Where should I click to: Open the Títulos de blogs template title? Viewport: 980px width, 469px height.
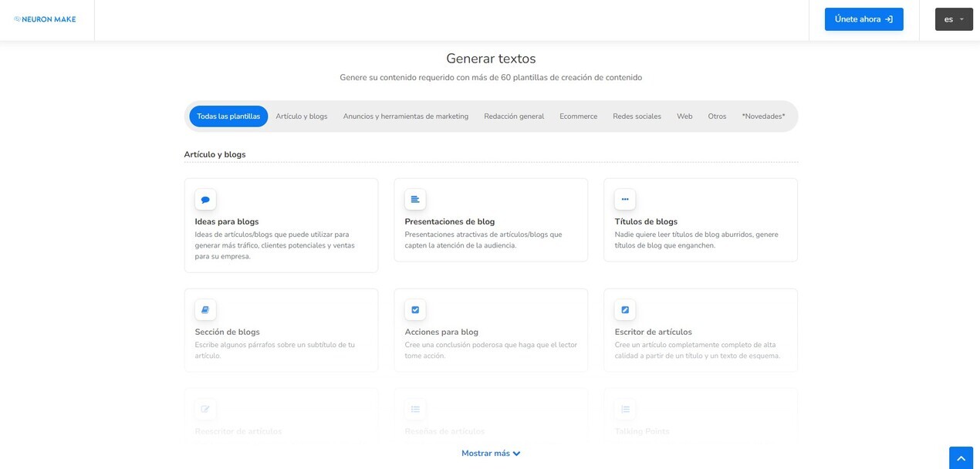click(646, 222)
